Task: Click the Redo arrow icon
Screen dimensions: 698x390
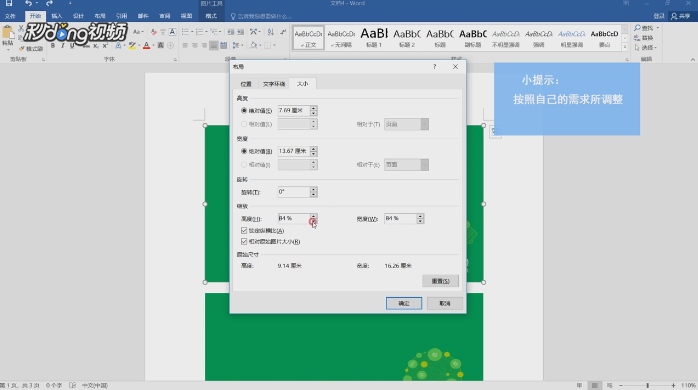Action: (49, 4)
